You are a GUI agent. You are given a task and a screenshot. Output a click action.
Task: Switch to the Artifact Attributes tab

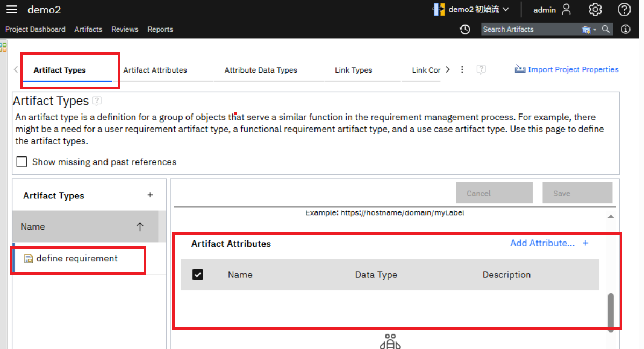(x=155, y=70)
